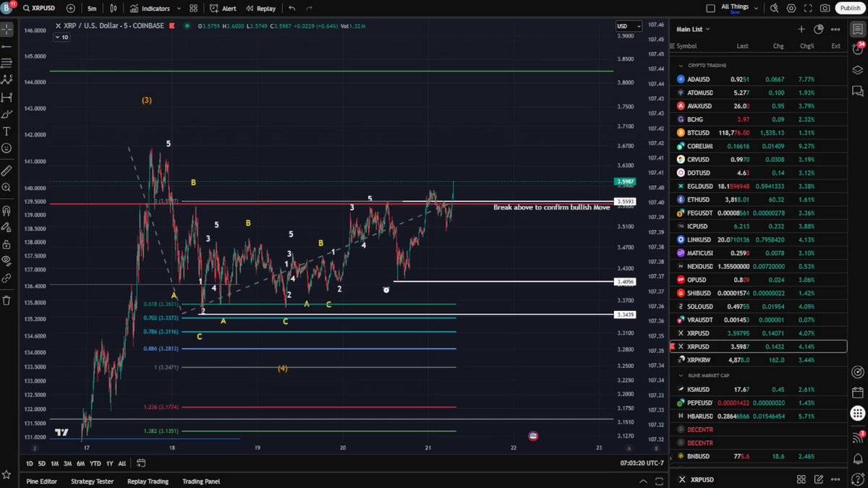Click the undo arrow

(292, 9)
